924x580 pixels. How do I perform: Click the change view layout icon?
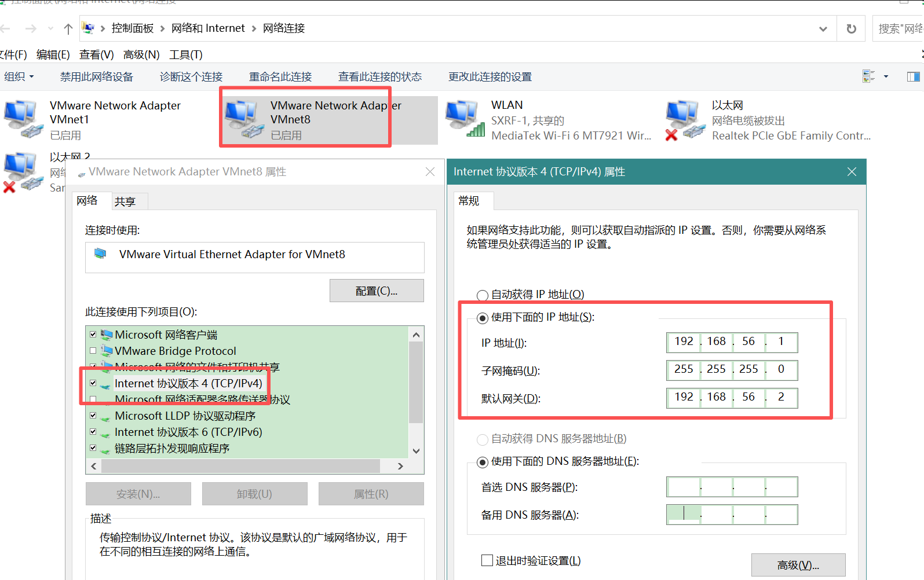click(868, 76)
